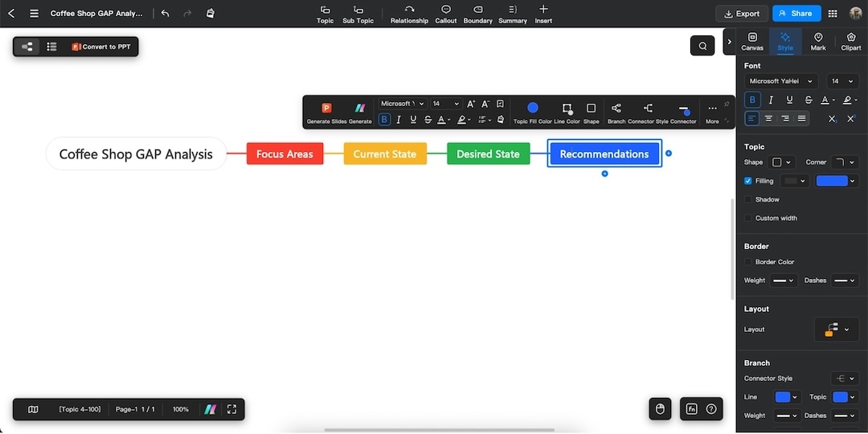The width and height of the screenshot is (868, 434).
Task: Open the Layout dropdown
Action: pos(837,330)
